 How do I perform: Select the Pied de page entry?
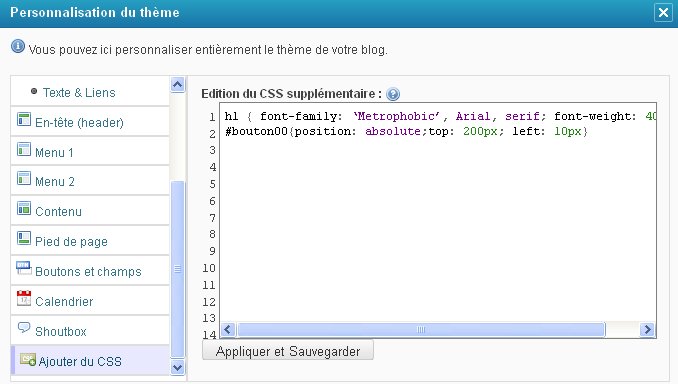(90, 241)
